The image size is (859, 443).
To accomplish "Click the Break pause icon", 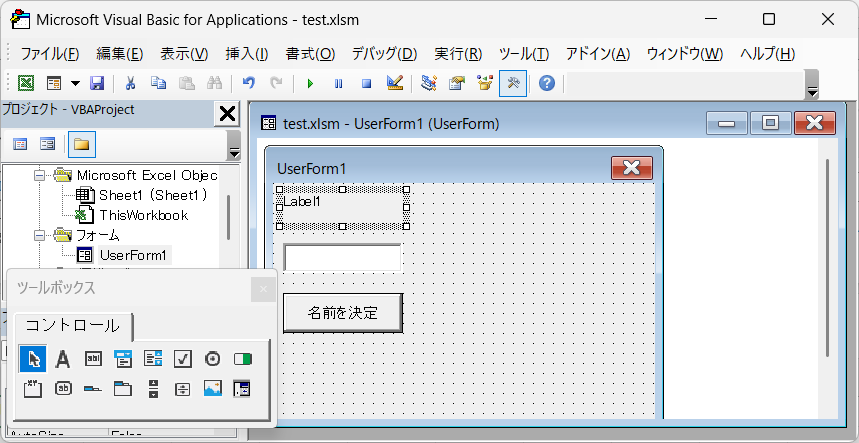I will tap(339, 84).
